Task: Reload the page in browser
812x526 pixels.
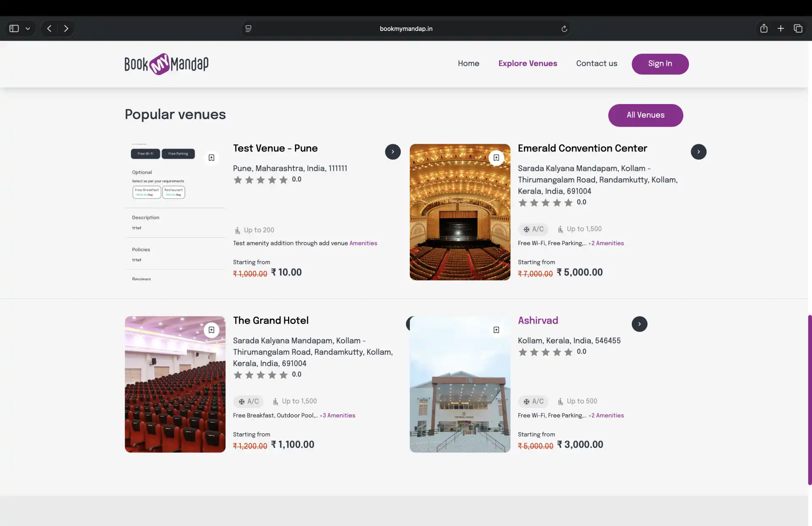Action: [x=564, y=29]
